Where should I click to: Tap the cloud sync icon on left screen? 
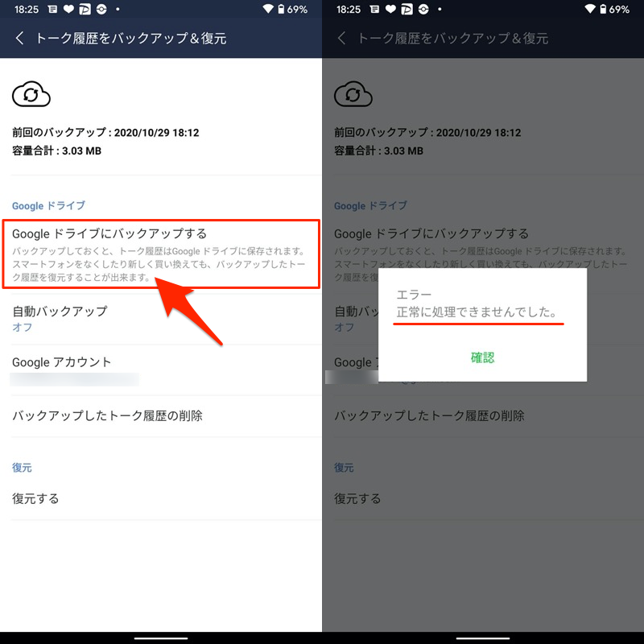(31, 94)
